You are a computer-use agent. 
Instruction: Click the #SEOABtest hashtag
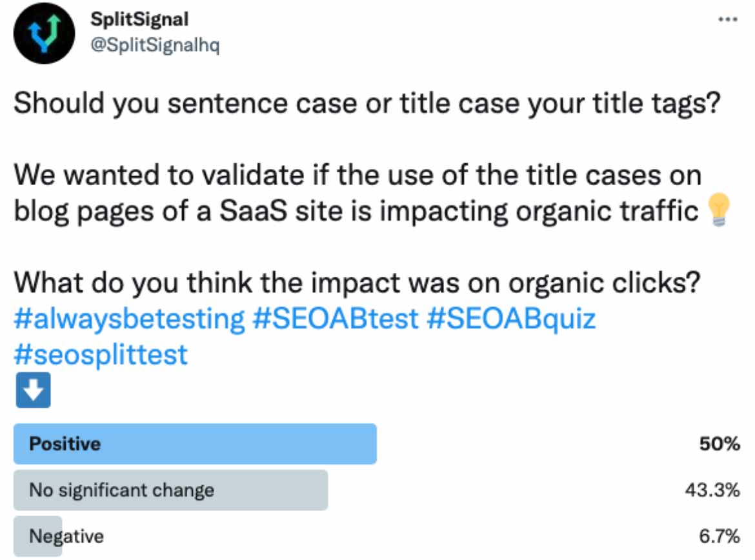coord(336,319)
